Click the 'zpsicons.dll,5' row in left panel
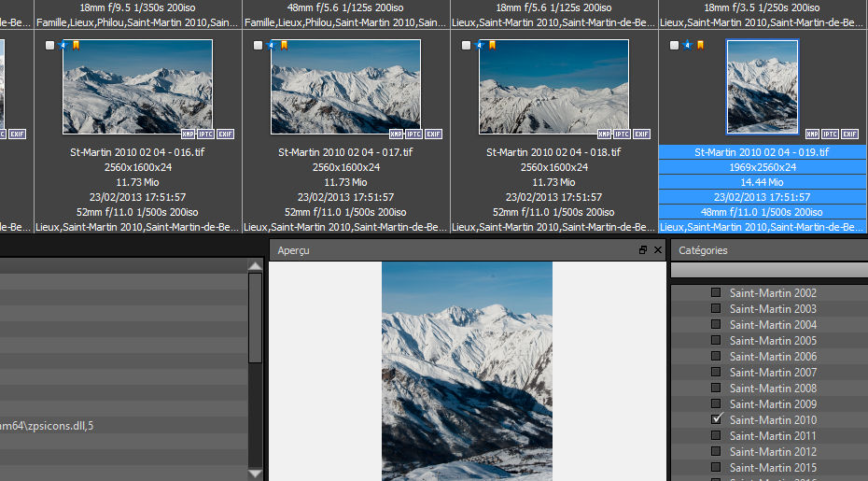Screen dimensions: 868x481 point(124,426)
